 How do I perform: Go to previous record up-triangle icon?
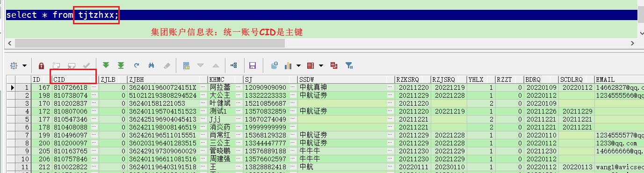tap(216, 65)
